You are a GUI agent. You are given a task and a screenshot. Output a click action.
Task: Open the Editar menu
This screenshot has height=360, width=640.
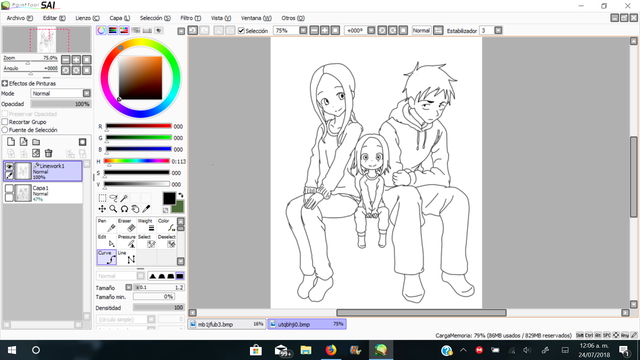(x=54, y=18)
